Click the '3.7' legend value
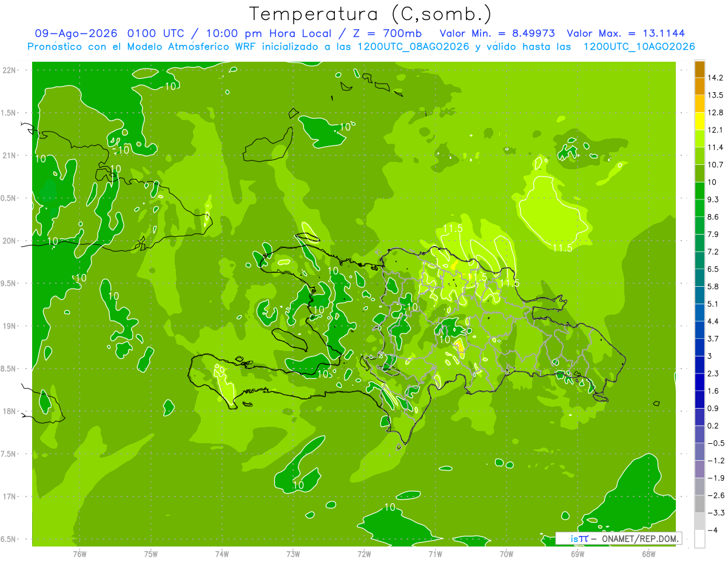This screenshot has height=562, width=728. [x=714, y=338]
